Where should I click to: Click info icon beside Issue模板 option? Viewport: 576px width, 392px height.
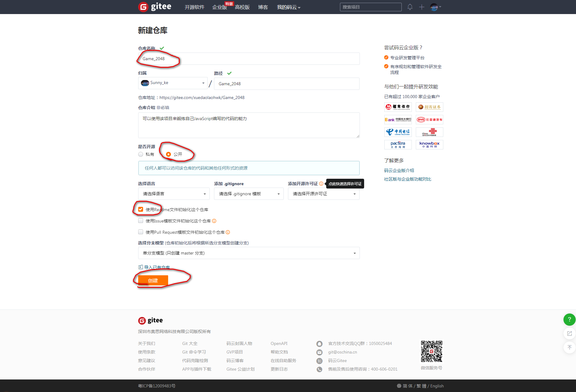214,221
